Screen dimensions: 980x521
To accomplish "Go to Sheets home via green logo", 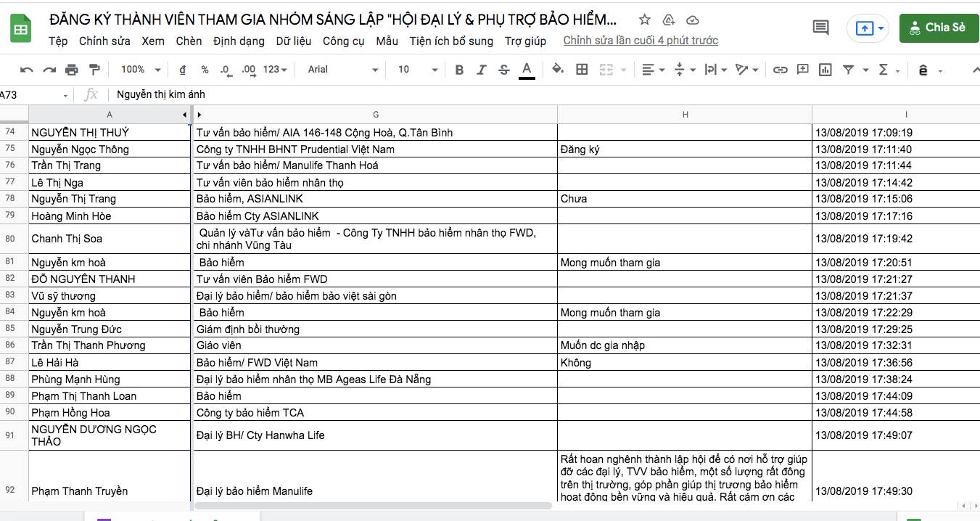I will click(20, 28).
